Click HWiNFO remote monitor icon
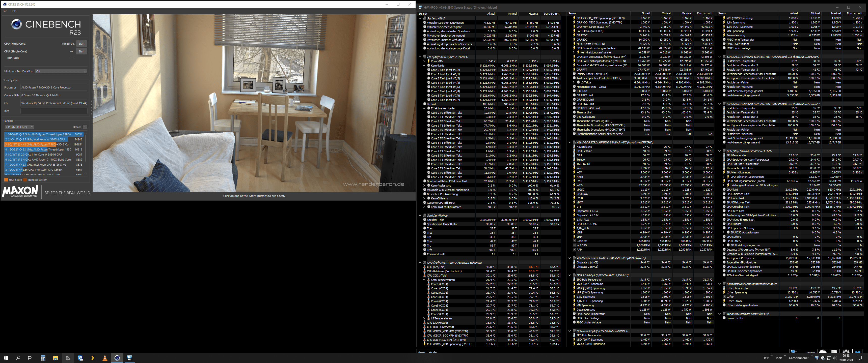This screenshot has width=868, height=363. 795,351
